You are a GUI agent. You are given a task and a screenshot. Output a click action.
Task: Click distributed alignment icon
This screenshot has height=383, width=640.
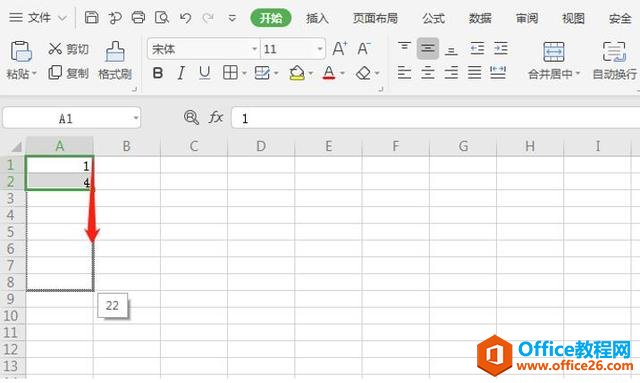tap(498, 73)
